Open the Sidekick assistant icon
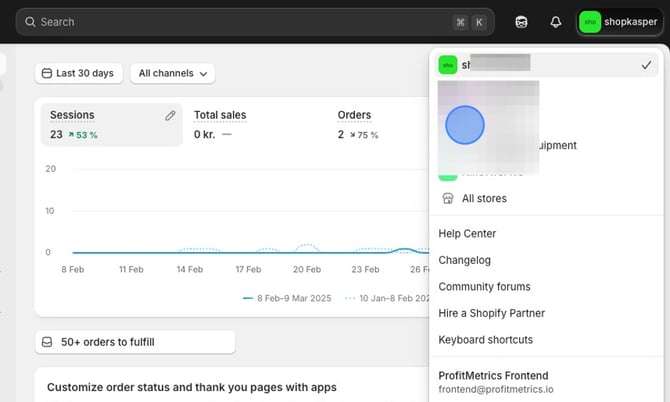670x402 pixels. [521, 22]
